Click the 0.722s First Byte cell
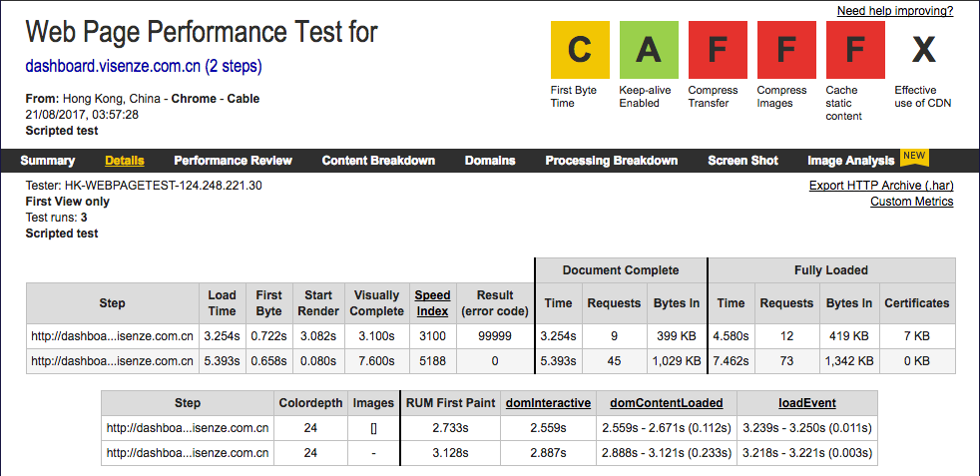The width and height of the screenshot is (980, 476). coord(268,336)
